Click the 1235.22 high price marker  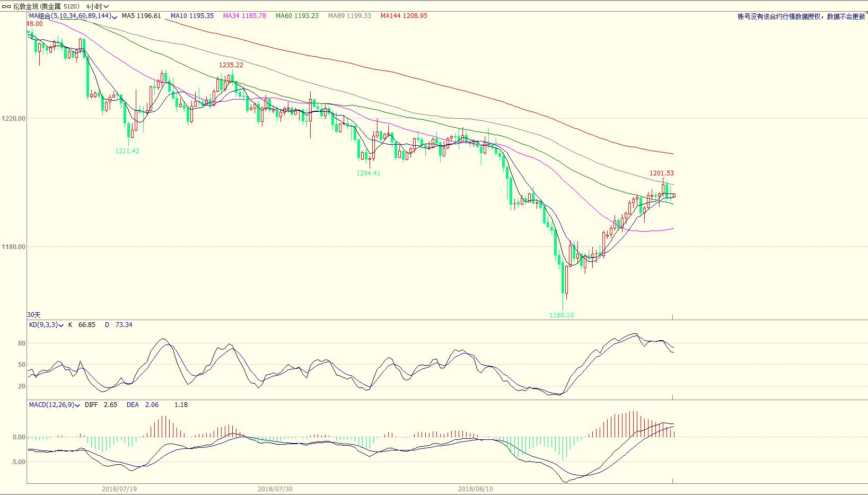[x=231, y=65]
